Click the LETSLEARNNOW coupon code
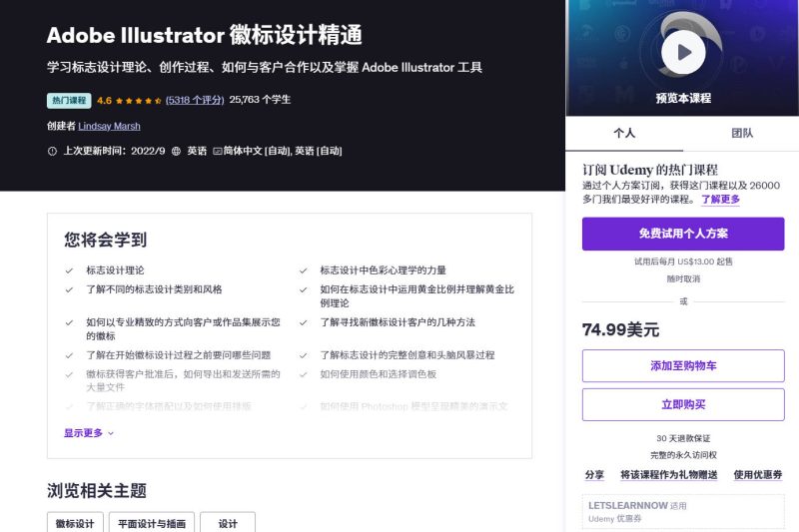799x532 pixels. click(x=628, y=505)
